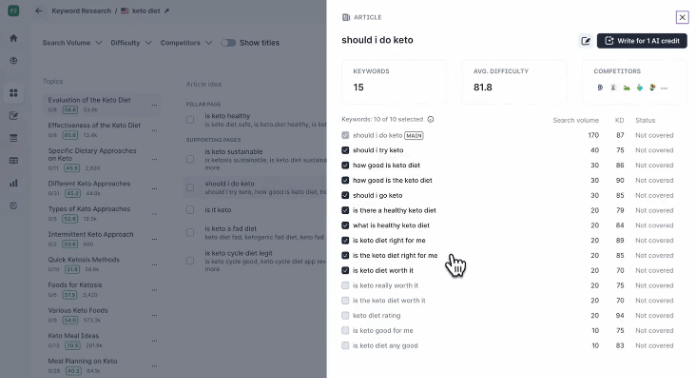Close the Article panel

pos(682,17)
